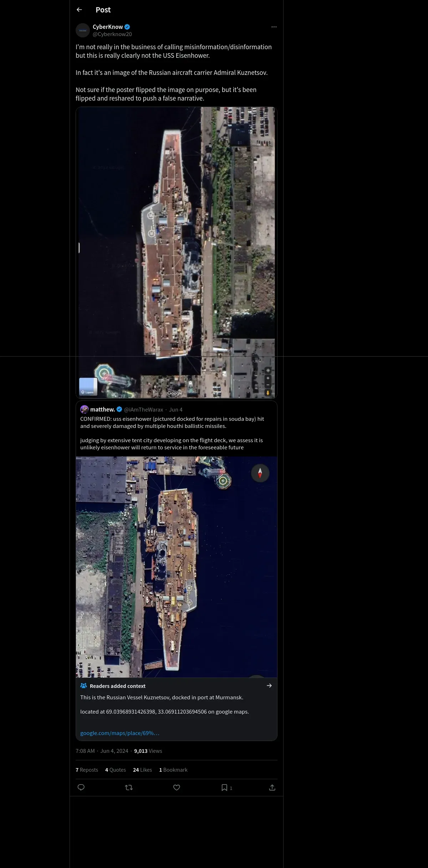The width and height of the screenshot is (428, 868).
Task: Open the google.com/maps/place link
Action: click(120, 733)
